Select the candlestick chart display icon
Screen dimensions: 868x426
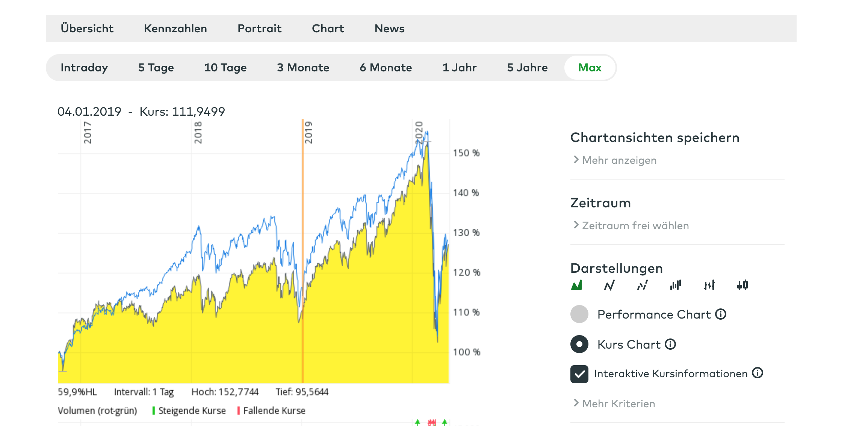(x=742, y=285)
